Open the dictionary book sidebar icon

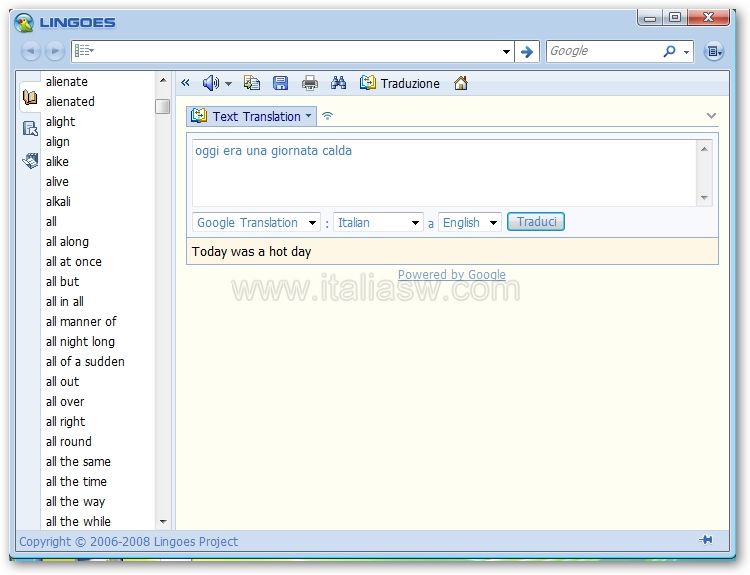30,98
